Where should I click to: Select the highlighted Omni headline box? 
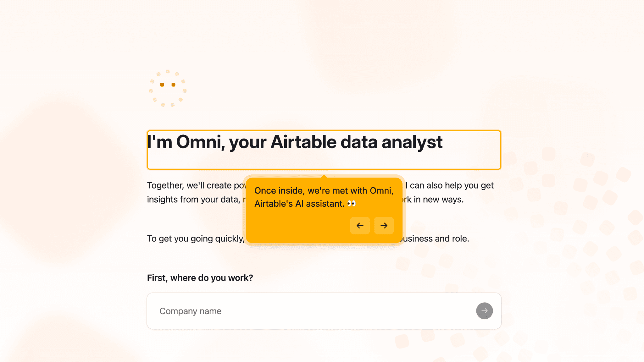click(x=324, y=150)
